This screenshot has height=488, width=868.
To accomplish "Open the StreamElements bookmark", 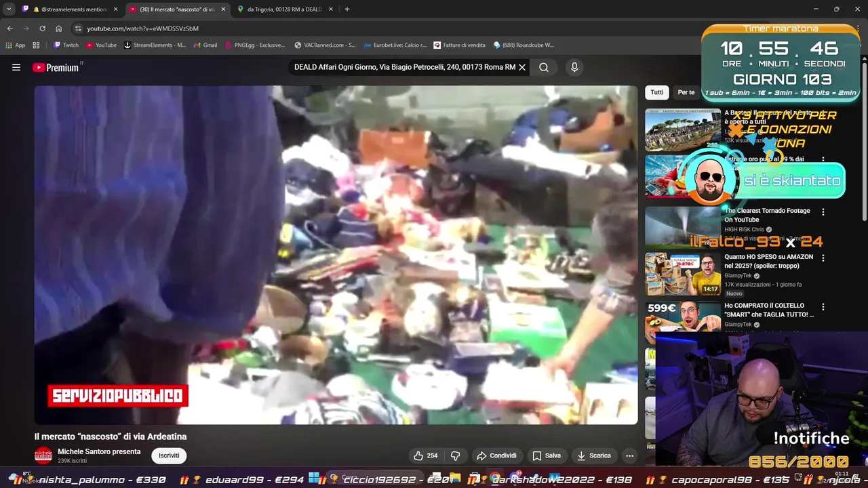I will coord(155,45).
